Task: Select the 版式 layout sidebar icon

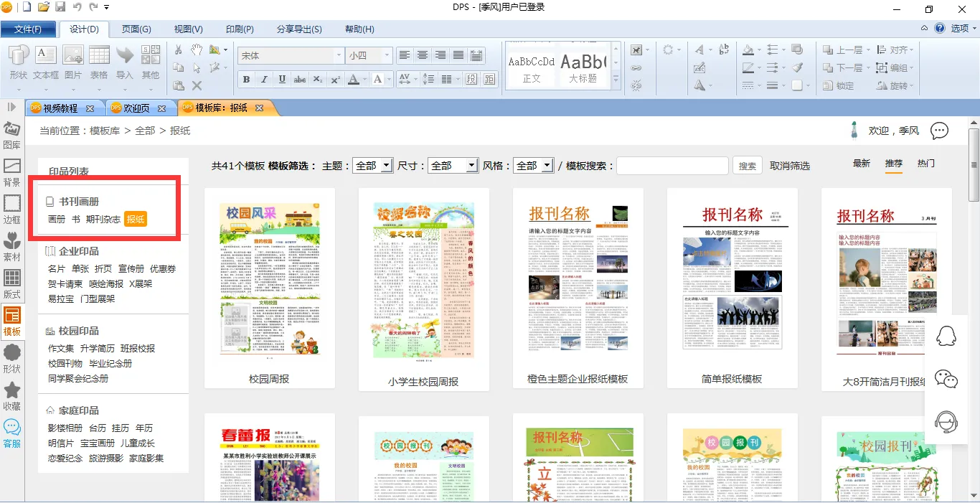Action: click(12, 283)
